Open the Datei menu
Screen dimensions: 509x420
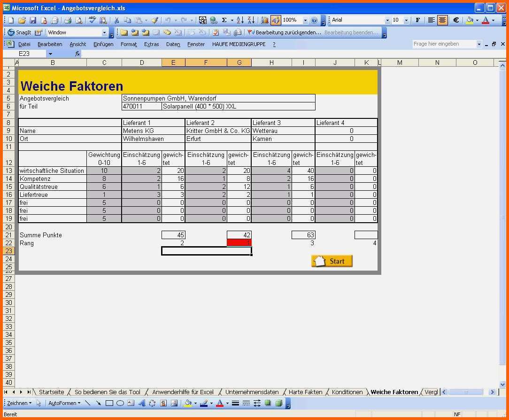(x=24, y=44)
